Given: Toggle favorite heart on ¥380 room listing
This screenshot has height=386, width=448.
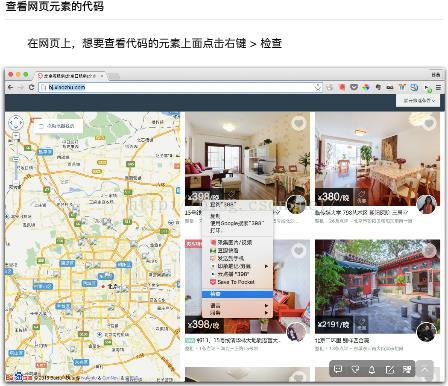Looking at the screenshot, I should [429, 123].
